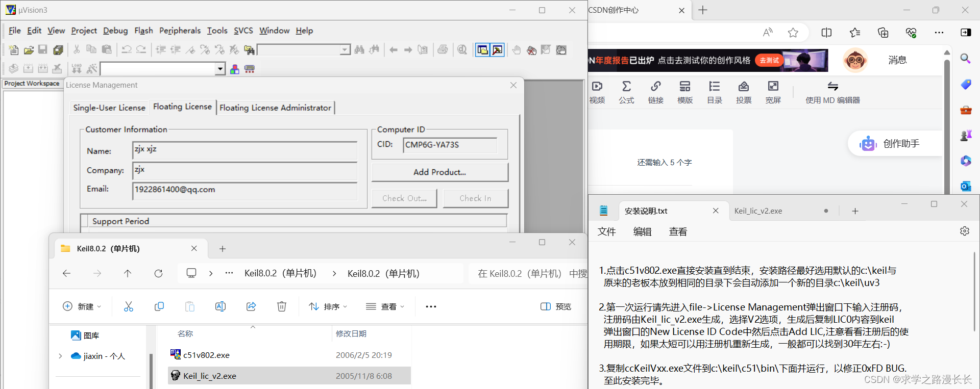980x389 pixels.
Task: Click the Manage Components colored blocks icon
Action: (x=235, y=69)
